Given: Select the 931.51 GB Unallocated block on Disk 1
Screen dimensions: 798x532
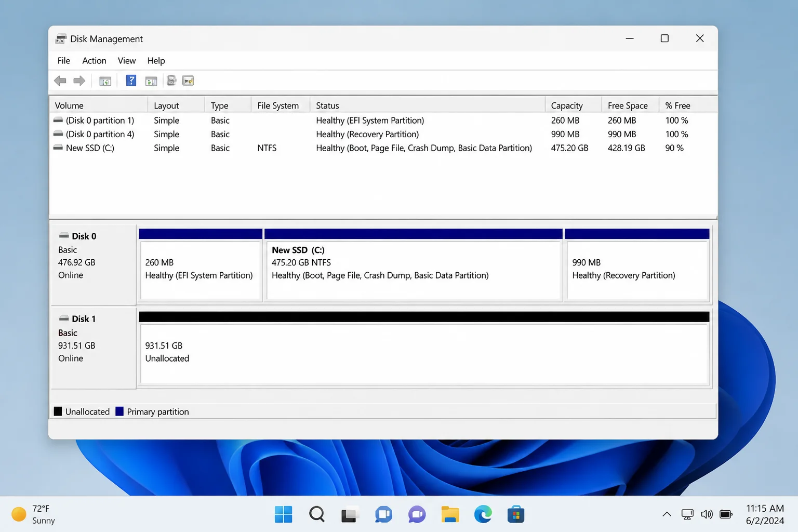Looking at the screenshot, I should pyautogui.click(x=424, y=349).
